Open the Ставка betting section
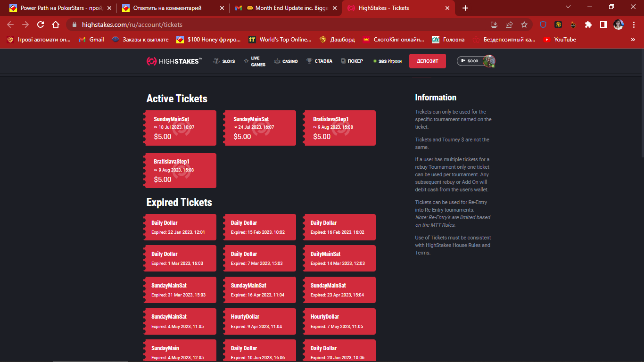Image resolution: width=644 pixels, height=362 pixels. [x=319, y=61]
